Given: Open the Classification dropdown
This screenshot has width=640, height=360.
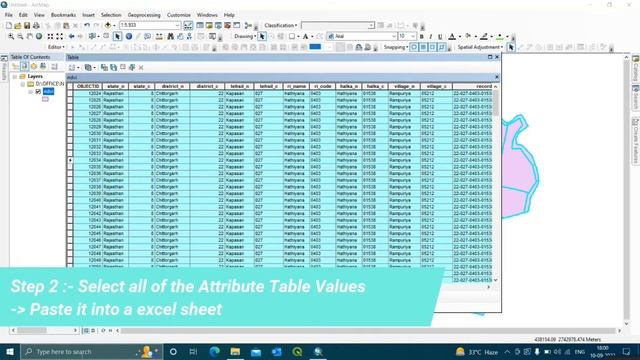Looking at the screenshot, I should (x=280, y=25).
